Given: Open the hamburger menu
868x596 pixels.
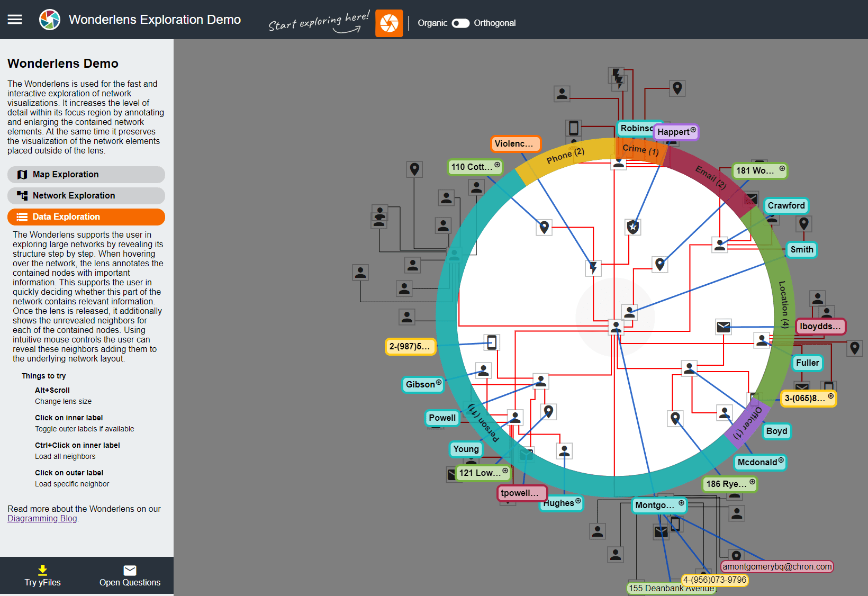Looking at the screenshot, I should (x=14, y=19).
